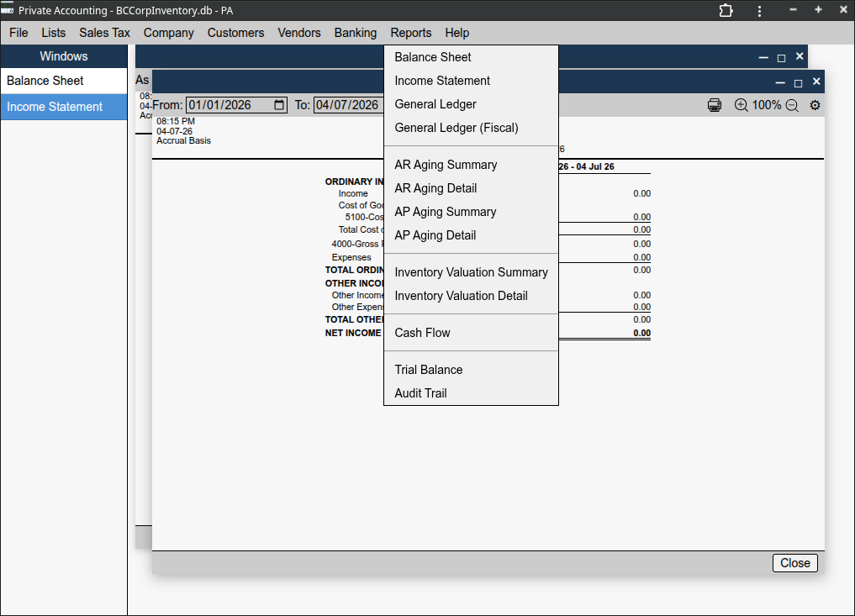Open the Vendors menu
The image size is (855, 616).
tap(298, 33)
